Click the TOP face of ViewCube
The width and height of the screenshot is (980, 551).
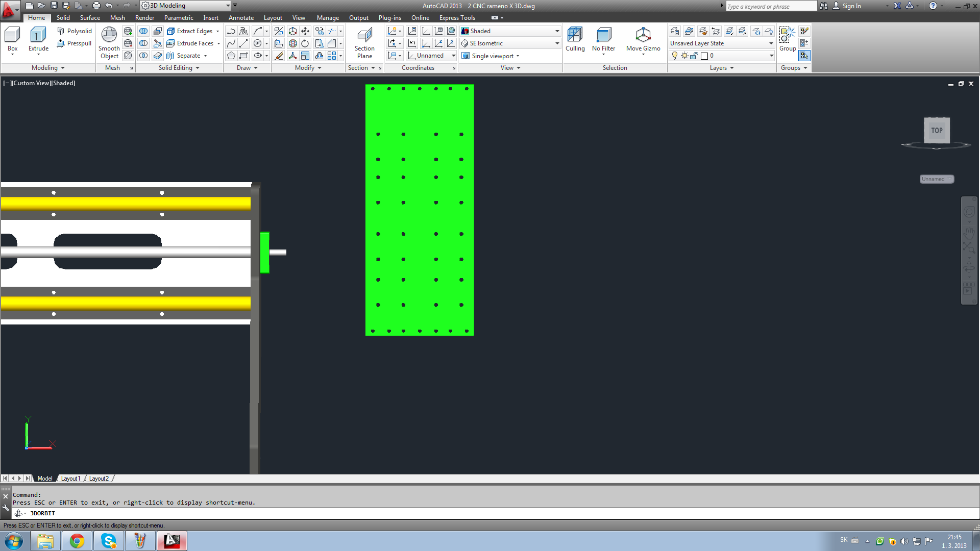(x=937, y=130)
